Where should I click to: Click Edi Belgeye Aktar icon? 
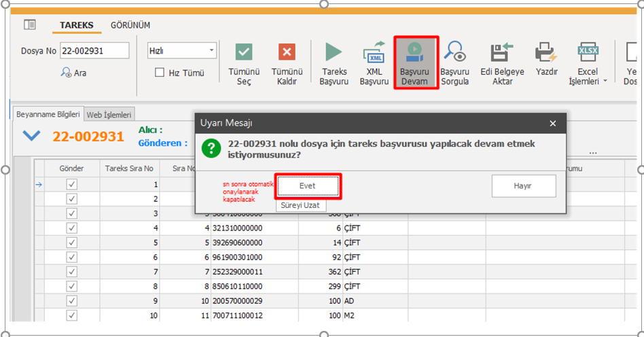click(502, 52)
